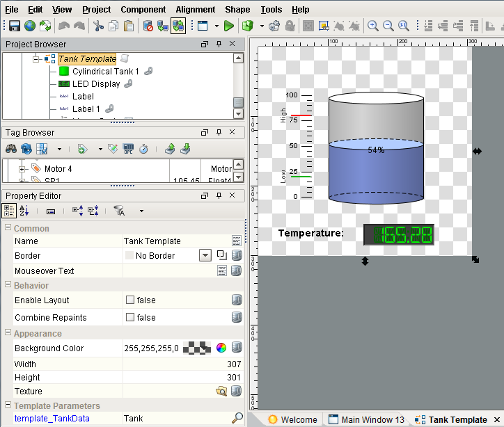Expand the Motor 4 tag node
504x427 pixels.
pos(22,169)
